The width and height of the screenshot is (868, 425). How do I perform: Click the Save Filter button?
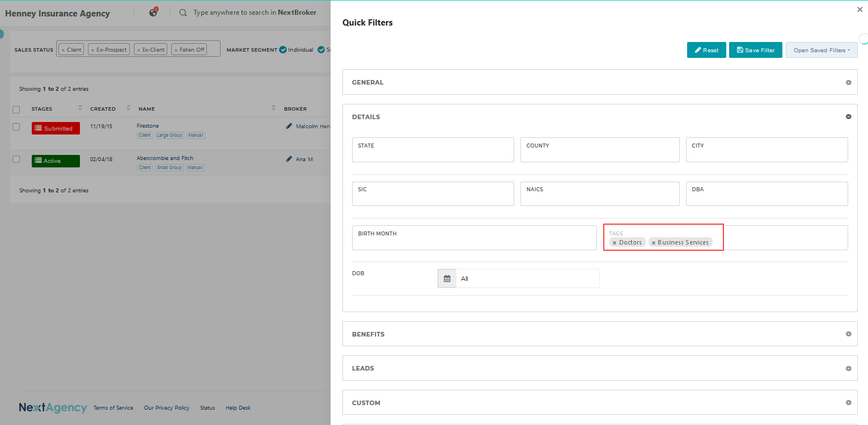coord(756,50)
